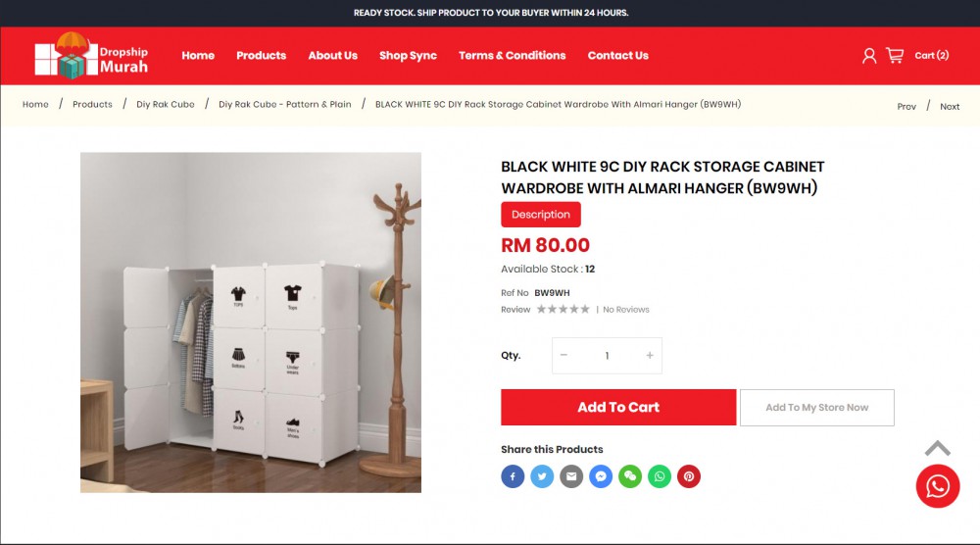Viewport: 980px width, 545px height.
Task: Share product on Facebook
Action: pos(513,476)
